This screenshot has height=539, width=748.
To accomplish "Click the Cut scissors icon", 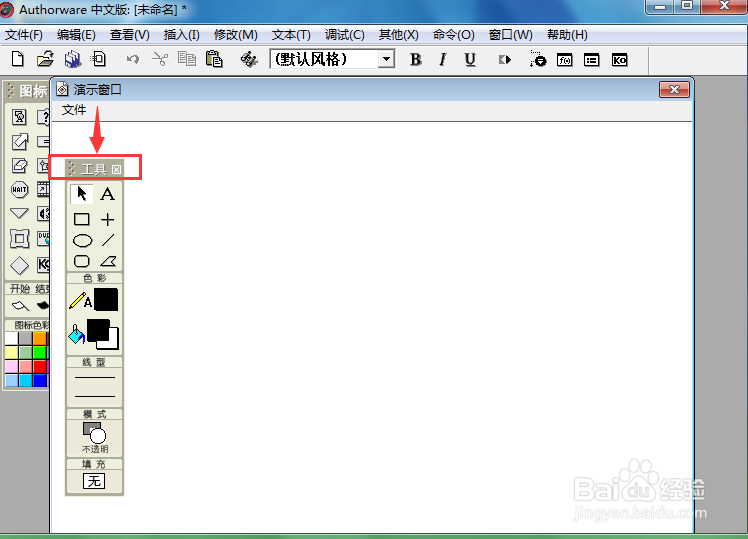I will pyautogui.click(x=160, y=59).
